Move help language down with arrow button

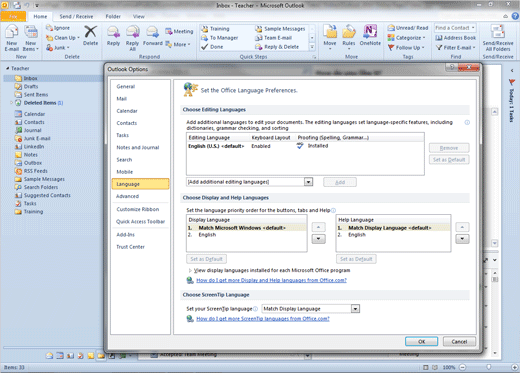coord(462,239)
